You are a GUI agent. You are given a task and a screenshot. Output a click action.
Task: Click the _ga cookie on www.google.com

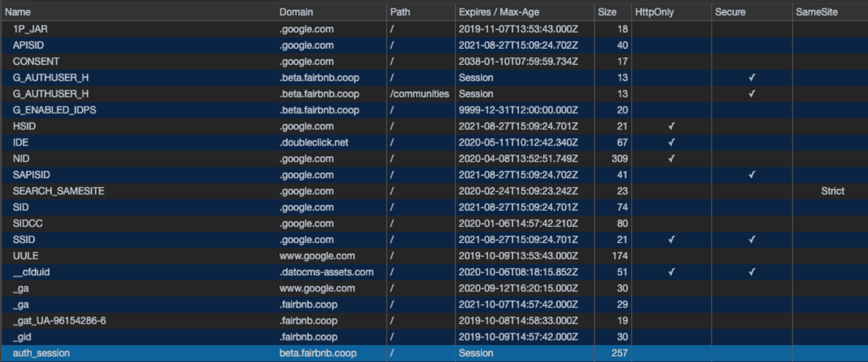coord(21,288)
